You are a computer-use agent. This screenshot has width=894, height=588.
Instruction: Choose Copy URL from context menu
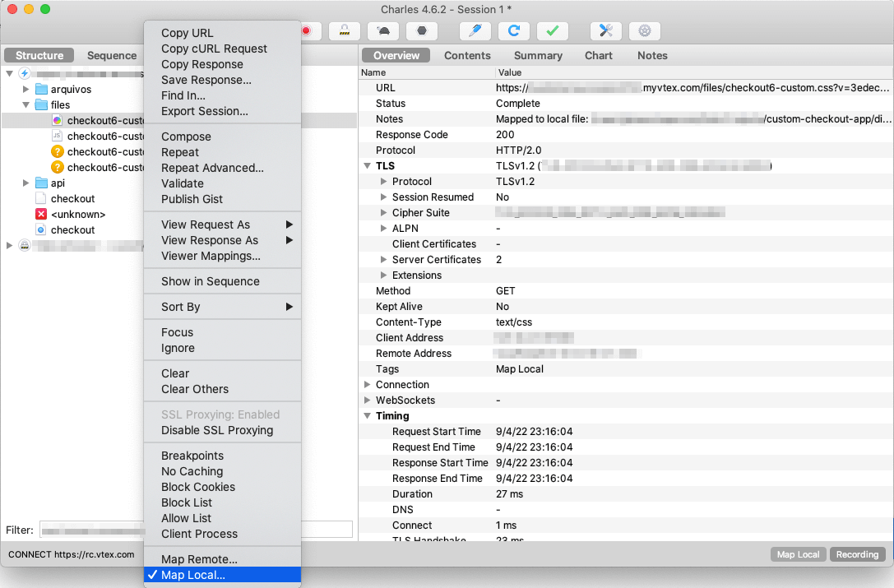point(222,33)
